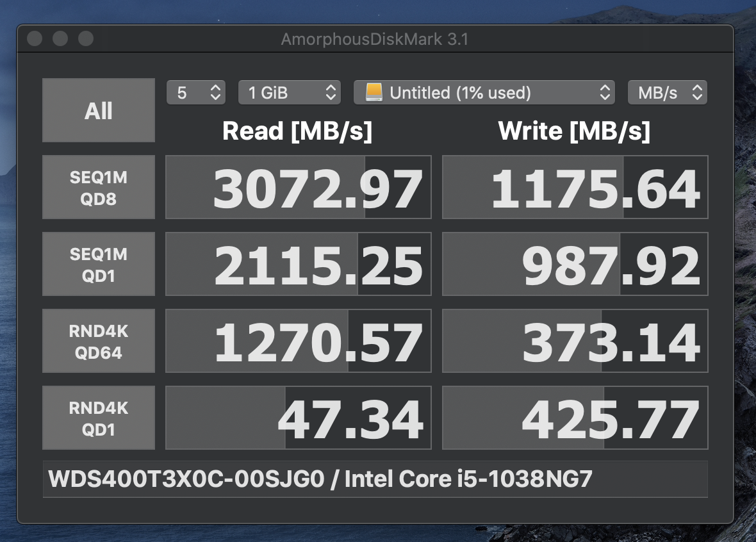This screenshot has height=542, width=756.
Task: Expand the 1 GiB test size dropdown
Action: click(x=289, y=93)
